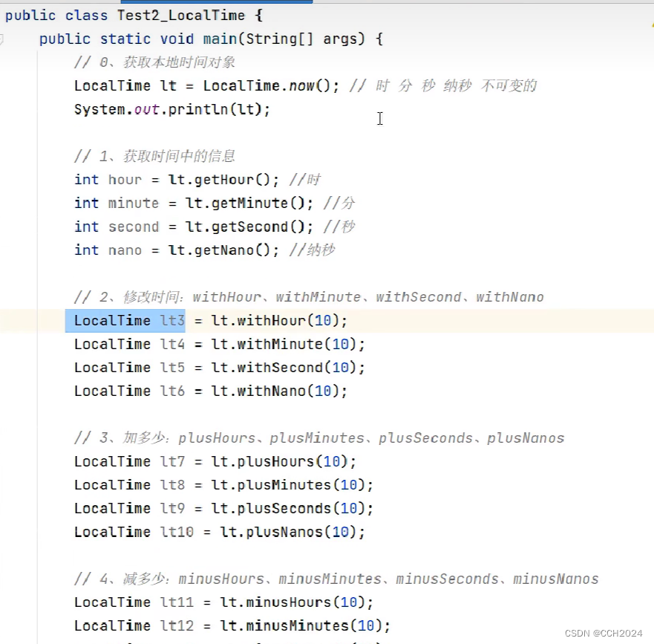Select the highlighted lt3 variable
Image resolution: width=654 pixels, height=644 pixels.
[x=171, y=320]
